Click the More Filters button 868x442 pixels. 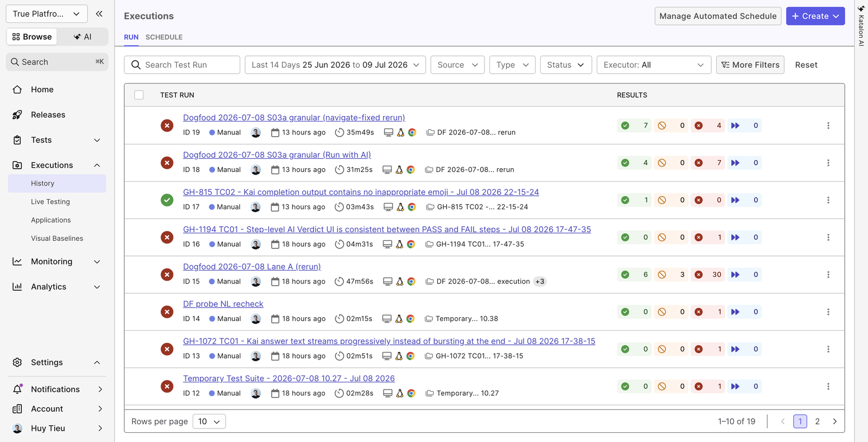coord(750,65)
